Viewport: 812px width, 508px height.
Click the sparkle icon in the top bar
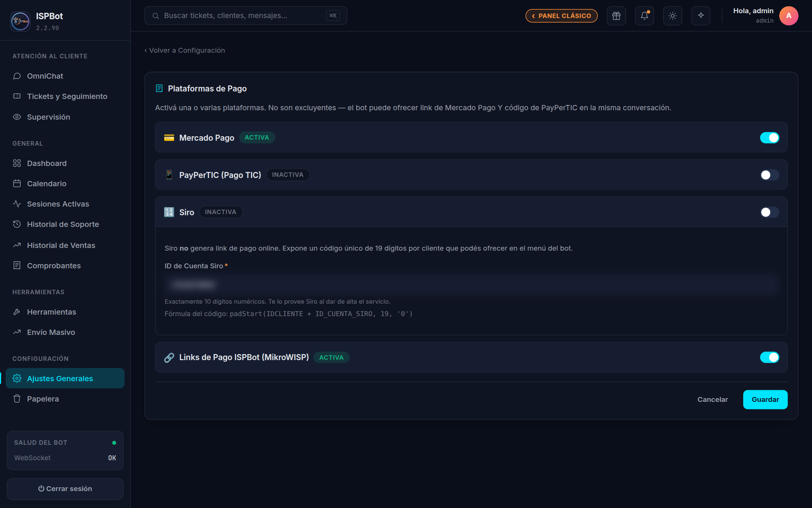[x=701, y=16]
